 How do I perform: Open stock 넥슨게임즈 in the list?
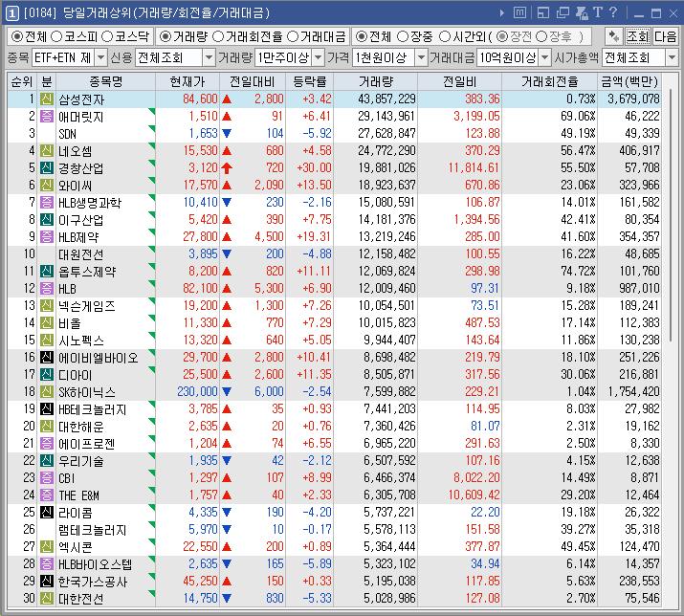pyautogui.click(x=87, y=306)
